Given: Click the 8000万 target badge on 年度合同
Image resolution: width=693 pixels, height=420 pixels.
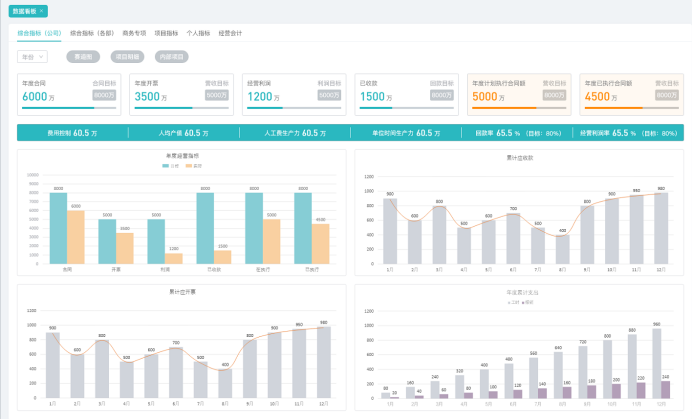Looking at the screenshot, I should [105, 95].
